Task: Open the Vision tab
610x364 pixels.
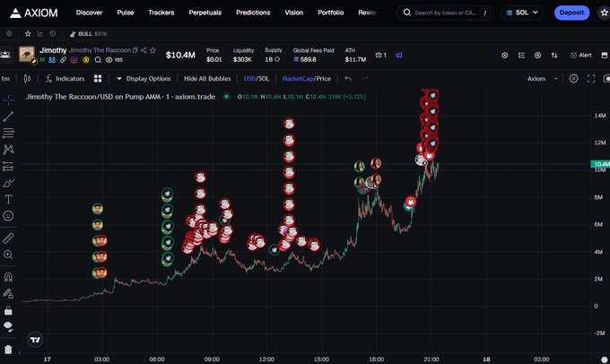Action: [293, 13]
